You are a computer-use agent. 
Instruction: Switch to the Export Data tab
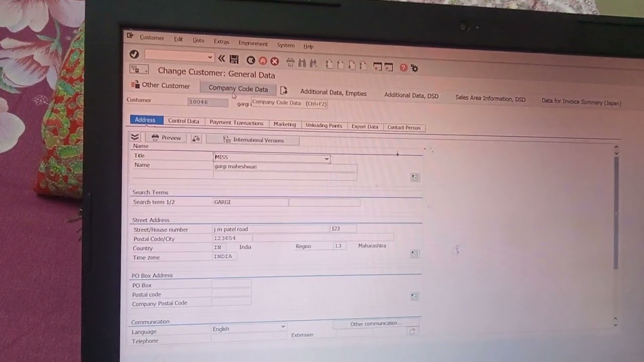click(x=365, y=127)
